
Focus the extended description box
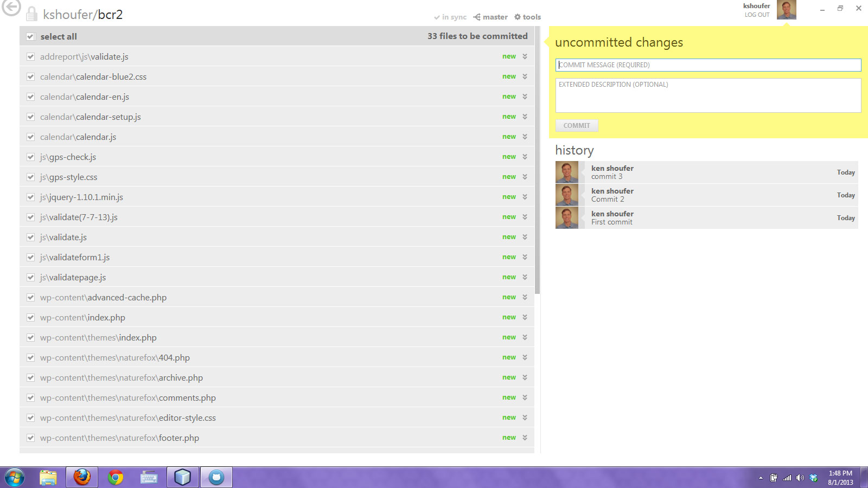click(708, 95)
